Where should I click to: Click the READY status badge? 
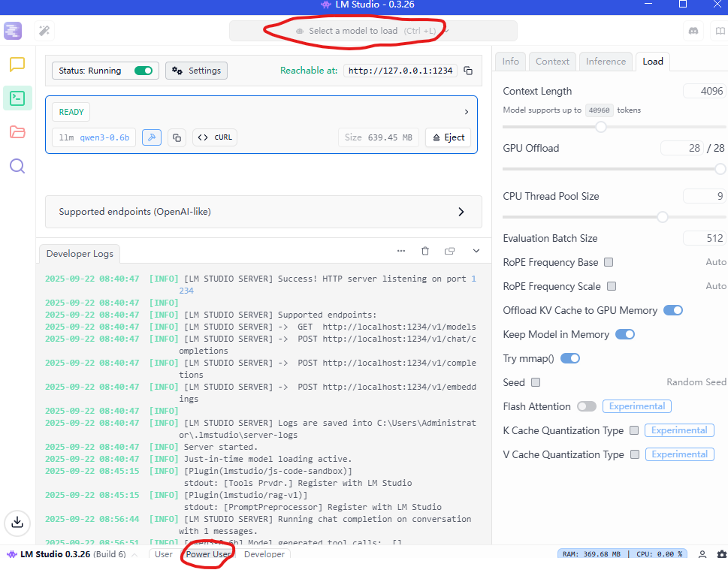tap(71, 112)
